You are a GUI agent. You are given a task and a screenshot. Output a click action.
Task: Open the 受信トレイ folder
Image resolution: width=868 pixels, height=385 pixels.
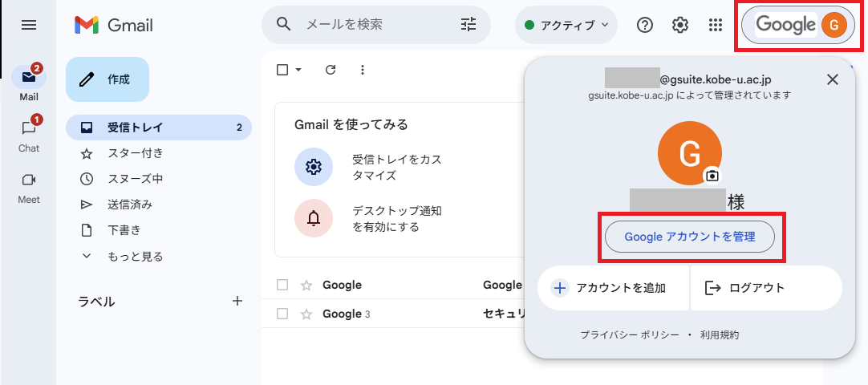click(x=135, y=127)
